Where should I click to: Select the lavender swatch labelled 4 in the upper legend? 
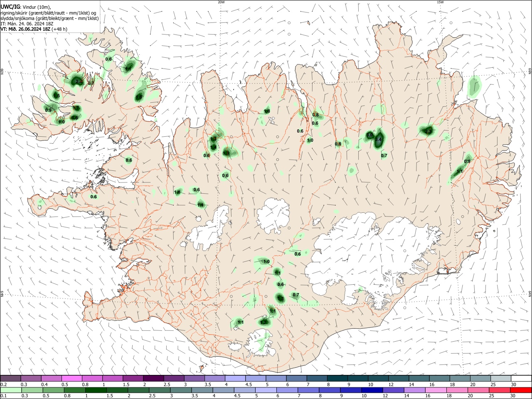[x=235, y=378]
